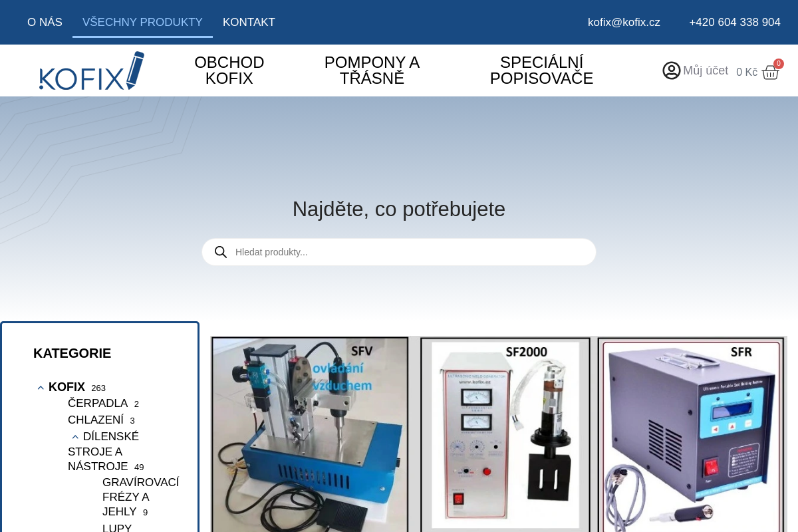
Task: Select the CHLAZENÍ category
Action: (x=96, y=420)
